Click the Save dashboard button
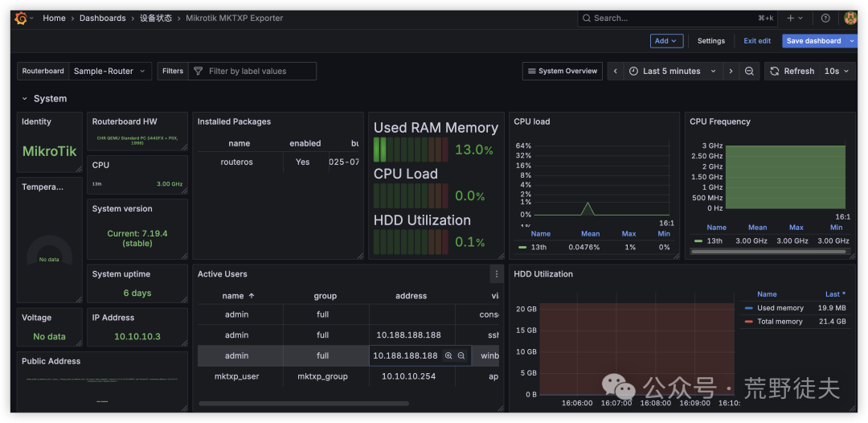This screenshot has width=868, height=423. click(x=813, y=41)
